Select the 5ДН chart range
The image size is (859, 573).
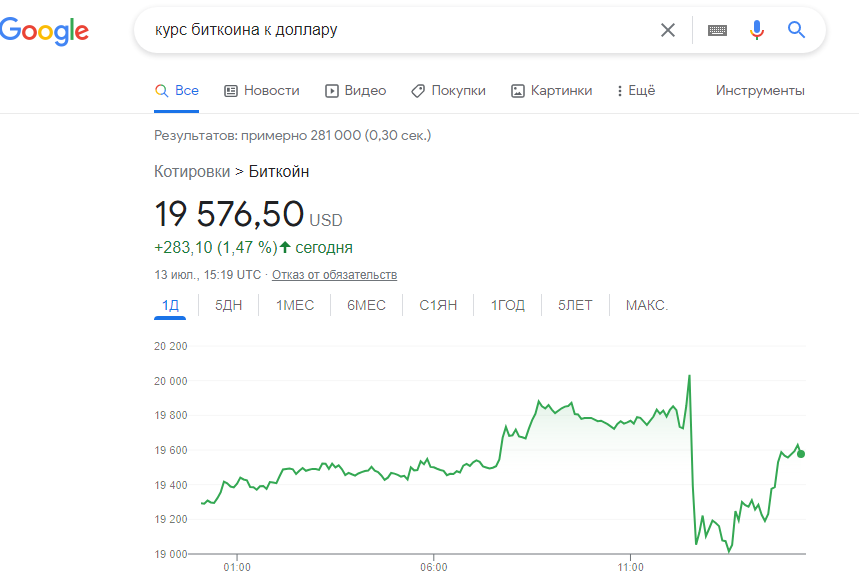[228, 305]
